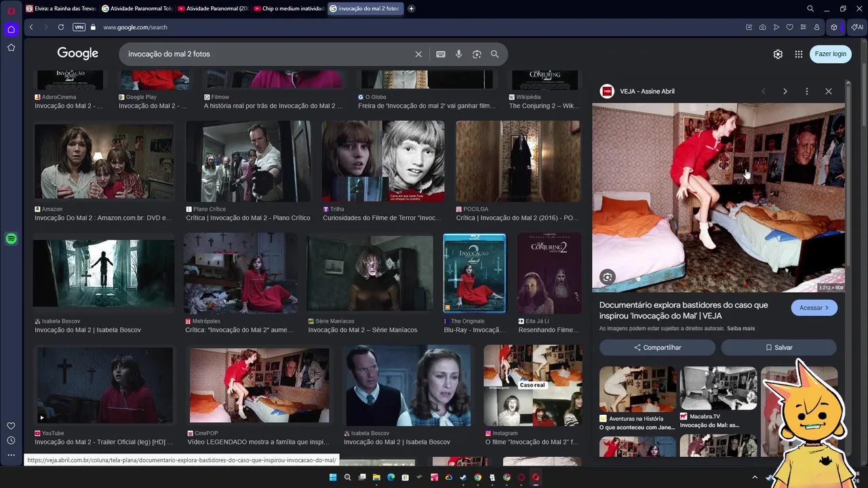The image size is (868, 488).
Task: Open the Saiba mais link
Action: [x=741, y=329]
